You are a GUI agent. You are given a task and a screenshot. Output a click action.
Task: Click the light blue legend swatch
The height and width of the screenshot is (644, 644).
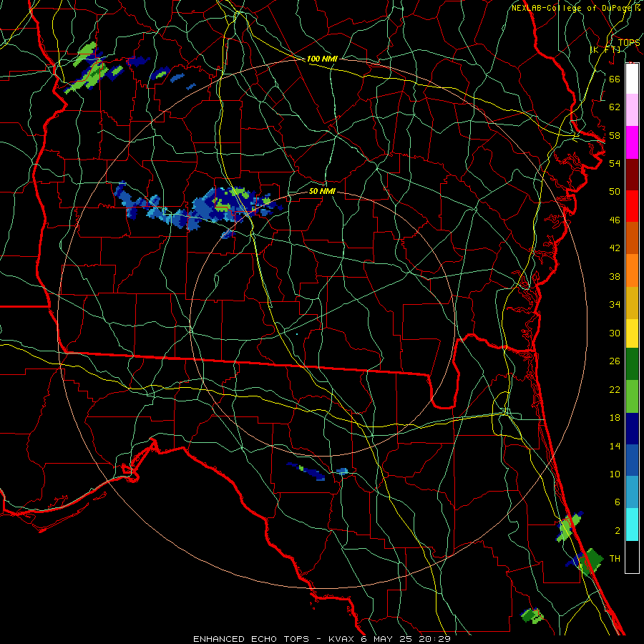point(632,492)
